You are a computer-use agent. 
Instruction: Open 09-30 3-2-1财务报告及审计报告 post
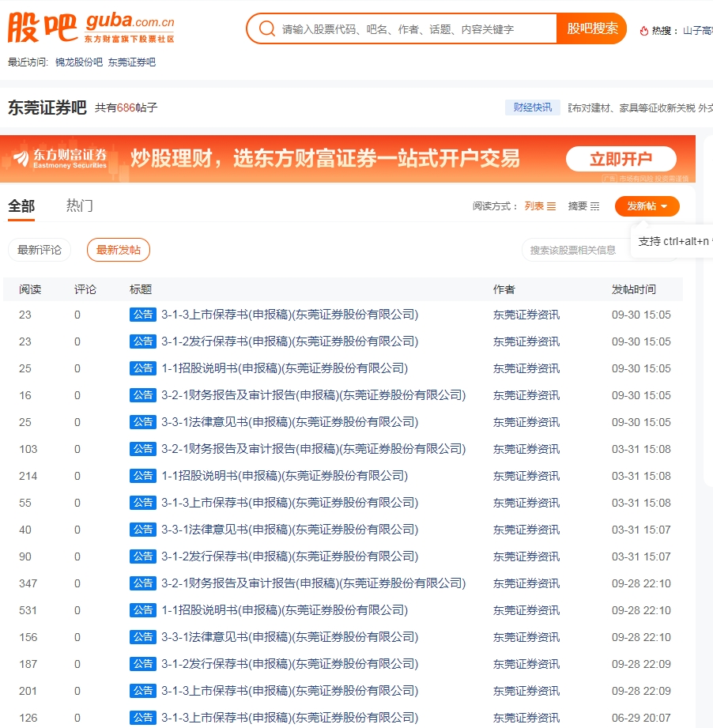313,395
